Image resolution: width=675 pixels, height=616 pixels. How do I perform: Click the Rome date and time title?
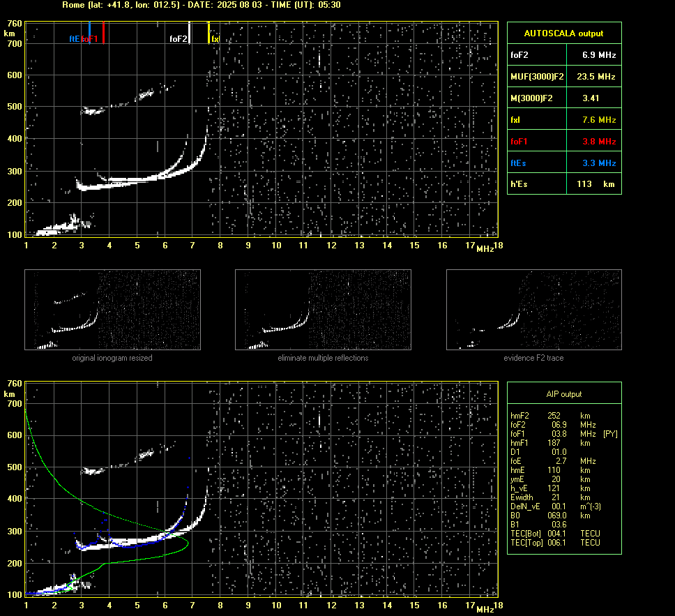tap(202, 5)
